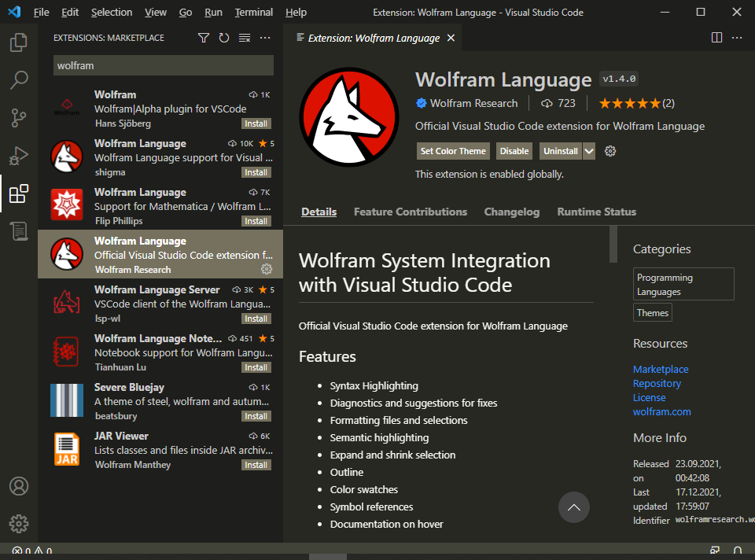755x560 pixels.
Task: Open the Terminal menu
Action: (x=254, y=12)
